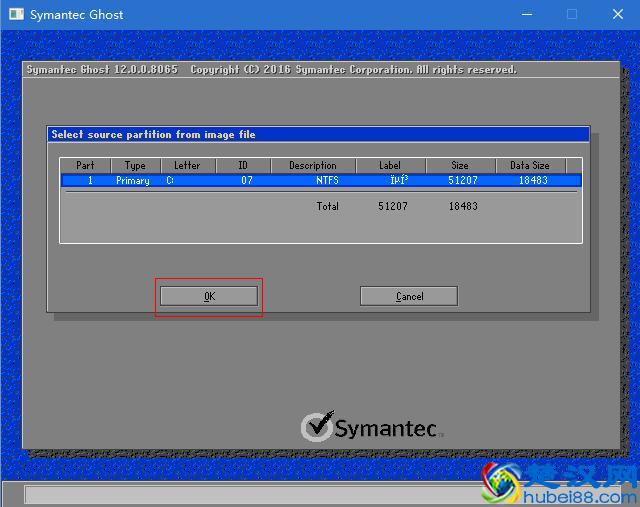Maximize the Symantec Ghost window

point(572,15)
